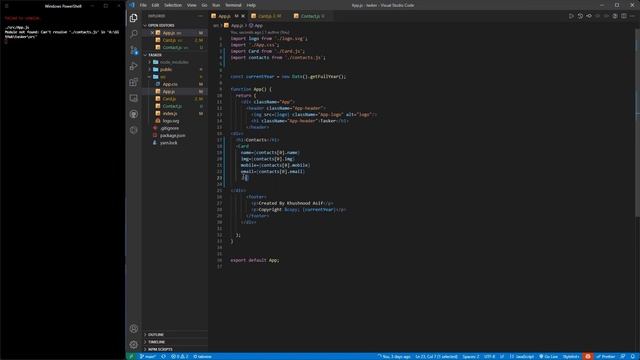The height and width of the screenshot is (360, 640).
Task: Collapse the TASKER project section
Action: [176, 55]
